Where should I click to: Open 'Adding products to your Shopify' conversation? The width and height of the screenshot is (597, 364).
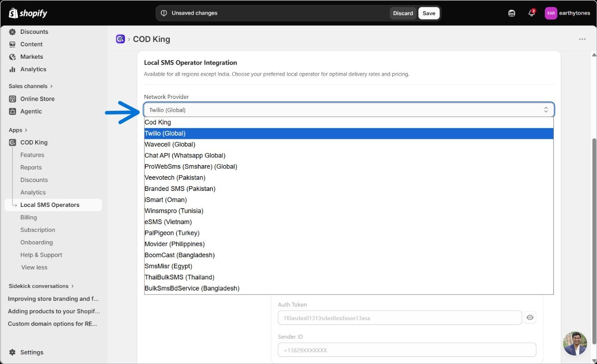[x=53, y=311]
